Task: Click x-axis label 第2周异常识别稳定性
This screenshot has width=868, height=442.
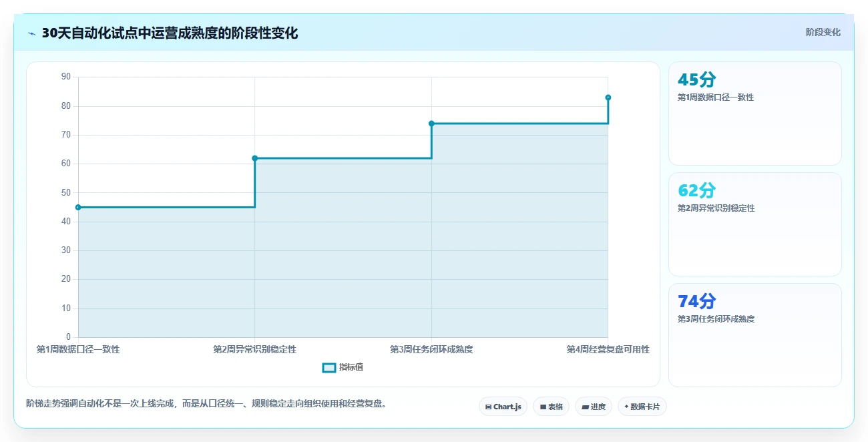Action: coord(254,349)
